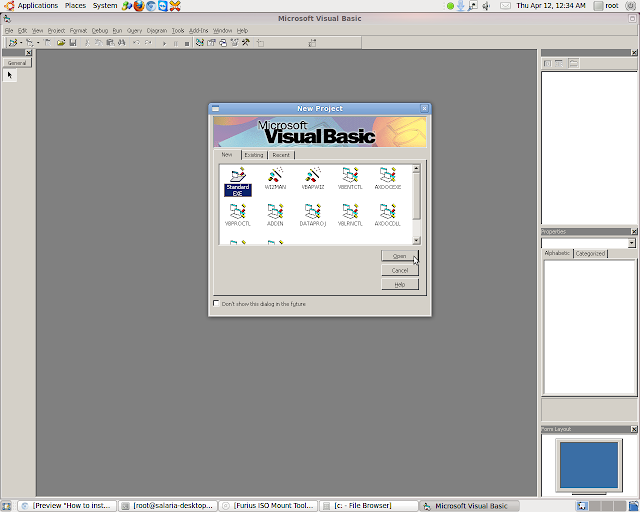Select the Standard EXE project type
The image size is (640, 512).
pos(238,182)
